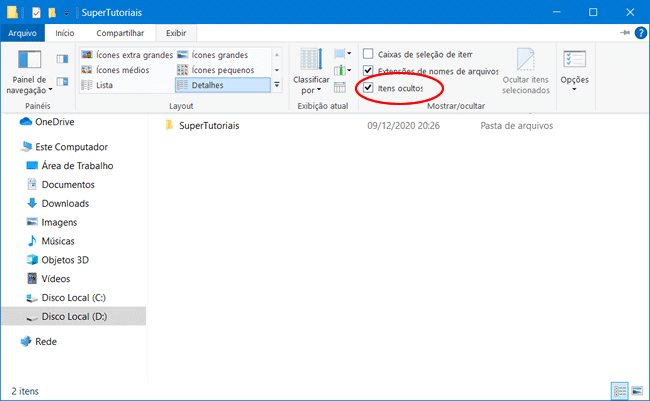The image size is (650, 401).
Task: Select the SuperTutoriais folder in file list
Action: pyautogui.click(x=208, y=126)
